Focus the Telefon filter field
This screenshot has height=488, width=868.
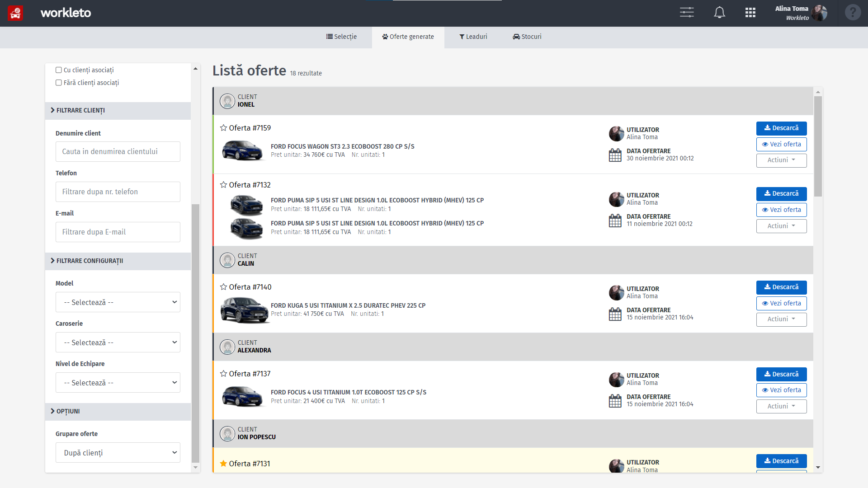pyautogui.click(x=118, y=192)
